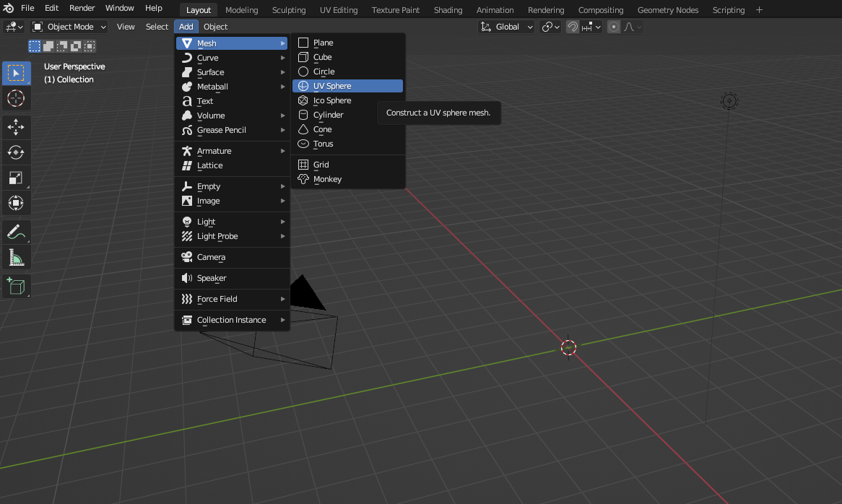
Task: Select the Tweak/Select Box tool
Action: coord(16,73)
